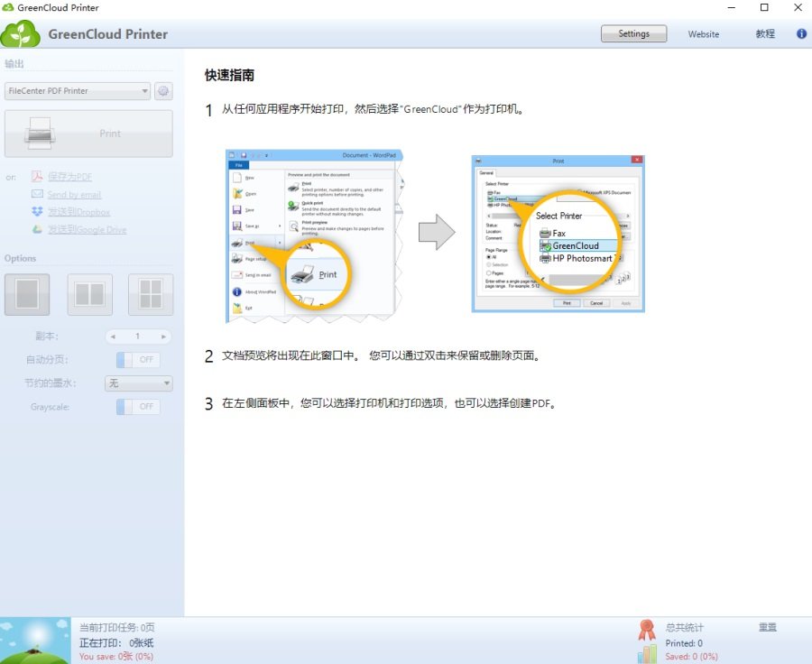The image size is (812, 664).
Task: Click the 快速指南 heading
Action: pos(229,75)
